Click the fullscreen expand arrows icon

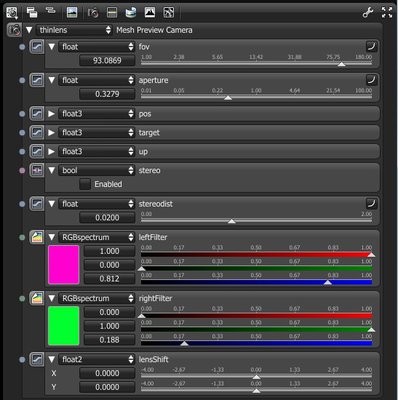[x=387, y=13]
